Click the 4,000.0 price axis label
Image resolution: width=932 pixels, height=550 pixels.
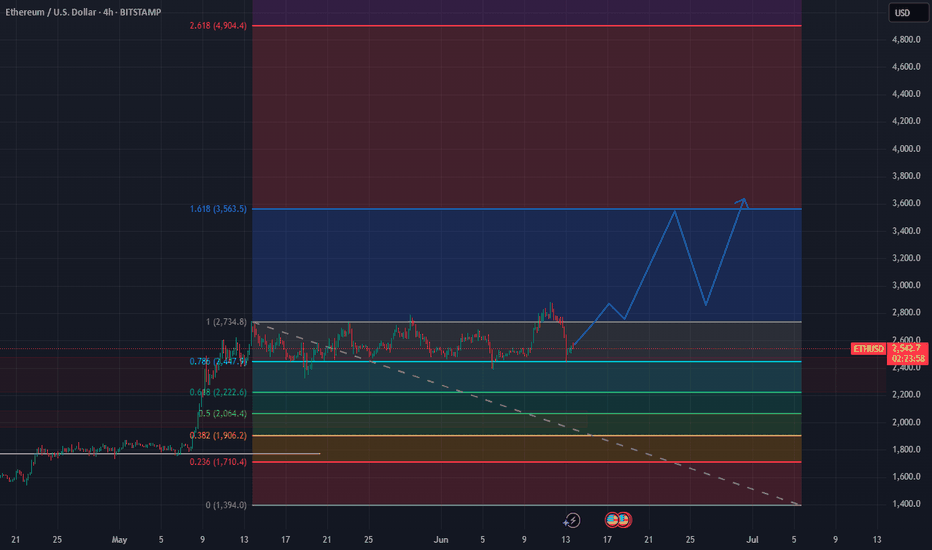(906, 149)
